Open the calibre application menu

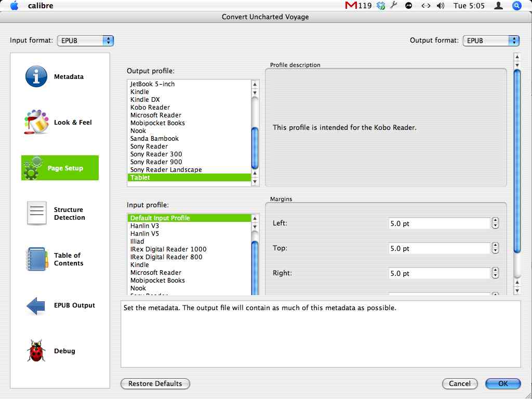tap(41, 5)
